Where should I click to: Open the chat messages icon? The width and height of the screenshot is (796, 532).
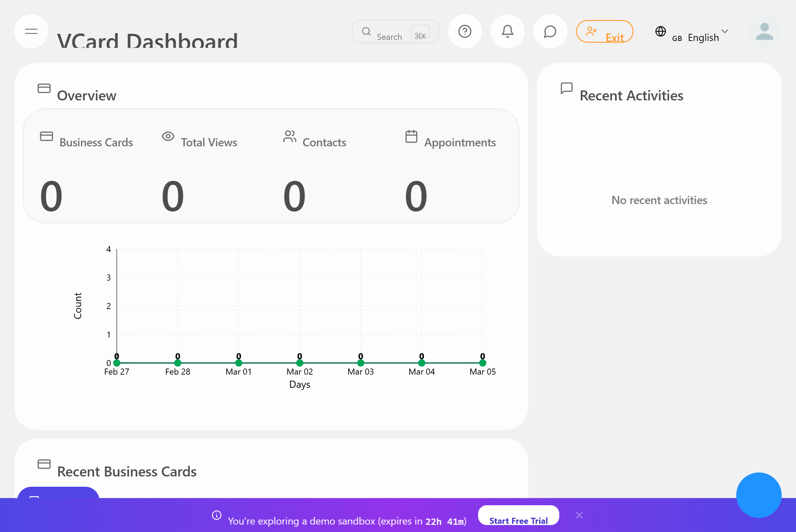coord(550,31)
